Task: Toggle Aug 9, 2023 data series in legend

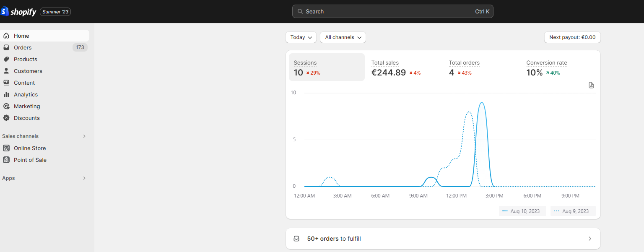Action: pyautogui.click(x=573, y=211)
